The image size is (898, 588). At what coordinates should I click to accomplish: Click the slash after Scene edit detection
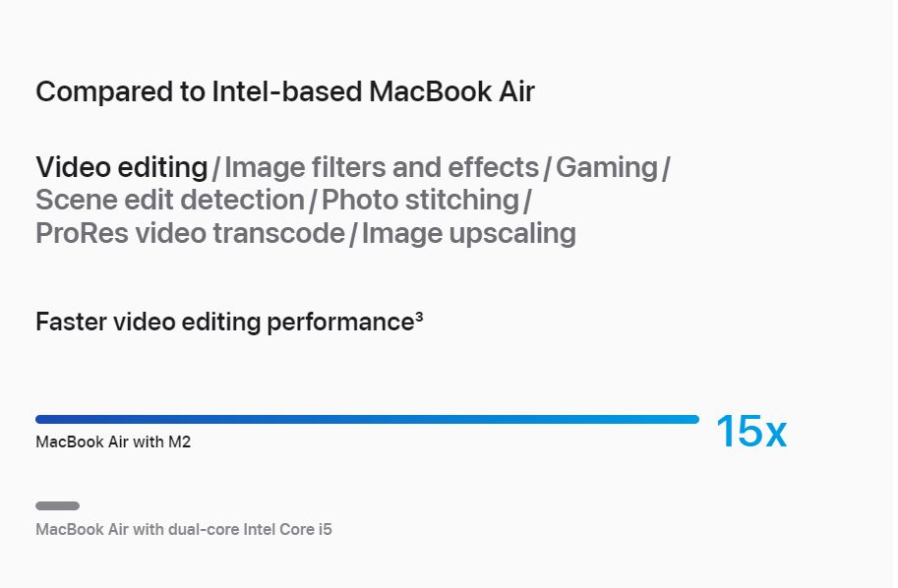click(314, 202)
